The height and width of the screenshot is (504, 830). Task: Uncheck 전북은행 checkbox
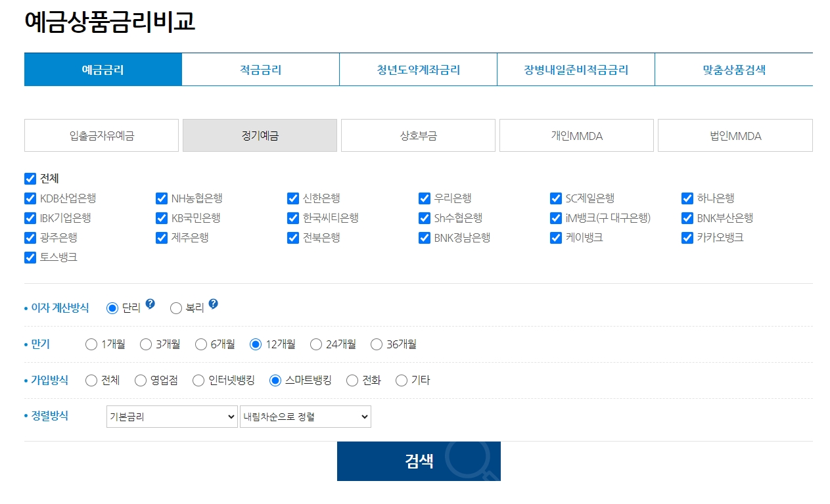(x=293, y=238)
